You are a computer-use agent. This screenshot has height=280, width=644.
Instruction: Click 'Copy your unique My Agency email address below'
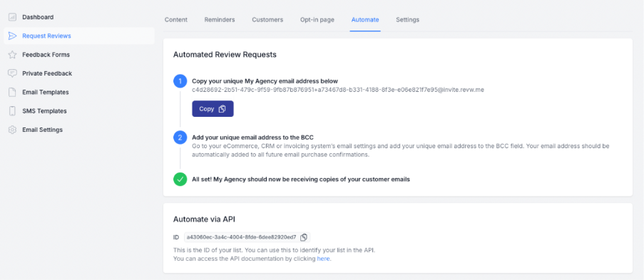(265, 81)
